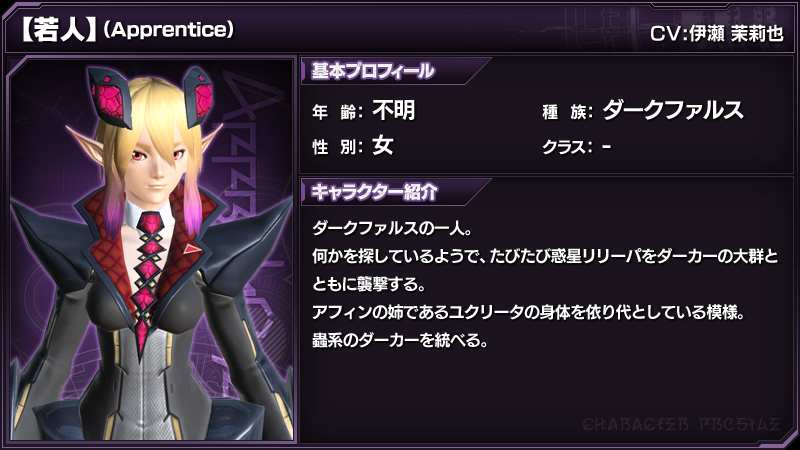
Task: Click the watermark text at bottom right
Action: 682,424
